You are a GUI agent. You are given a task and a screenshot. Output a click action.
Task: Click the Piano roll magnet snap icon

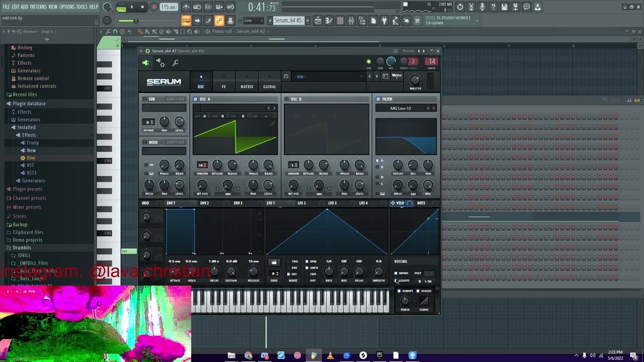click(115, 31)
